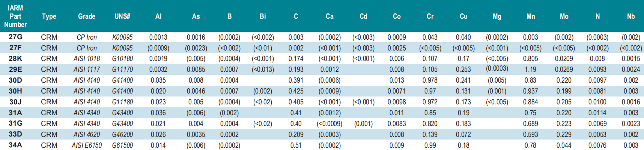This screenshot has height=150, width=644.
Task: Click the "Mn" column header
Action: coord(531,16)
